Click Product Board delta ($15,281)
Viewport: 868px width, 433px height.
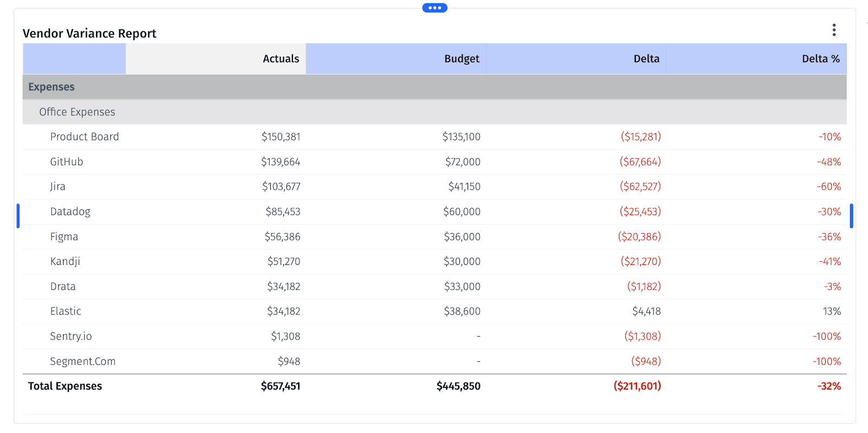[641, 137]
